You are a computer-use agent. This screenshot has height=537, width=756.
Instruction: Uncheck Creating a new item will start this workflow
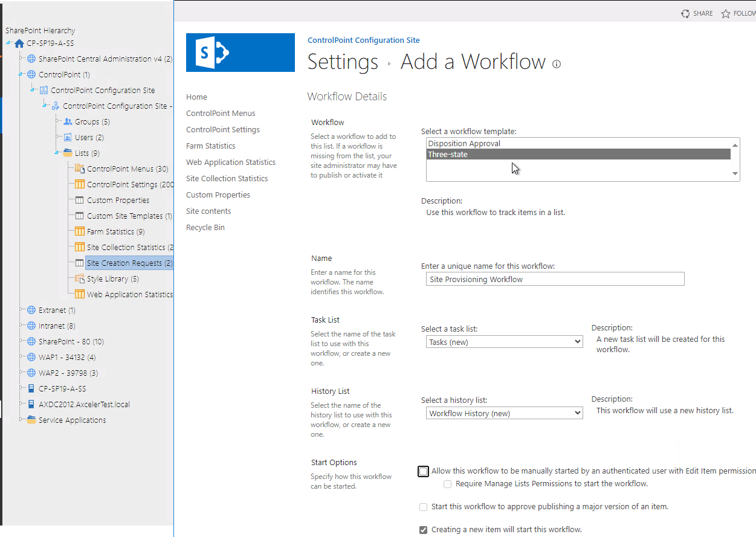pyautogui.click(x=422, y=529)
